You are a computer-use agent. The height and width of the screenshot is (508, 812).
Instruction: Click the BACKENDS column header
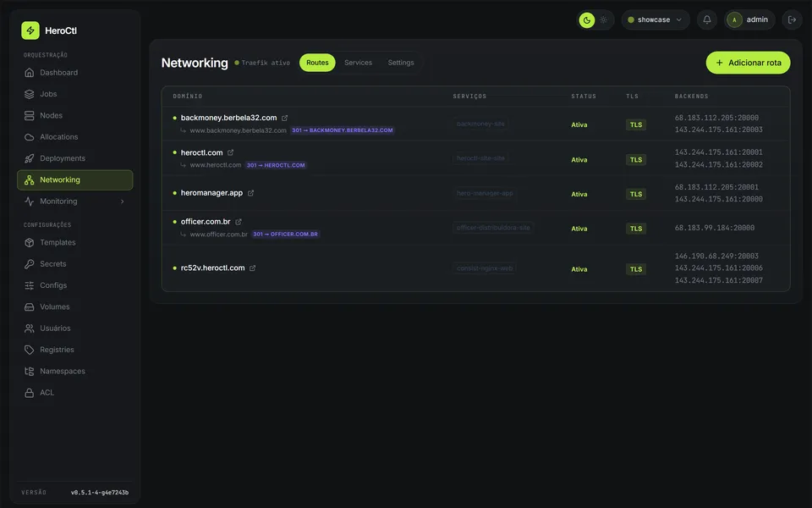pos(691,97)
